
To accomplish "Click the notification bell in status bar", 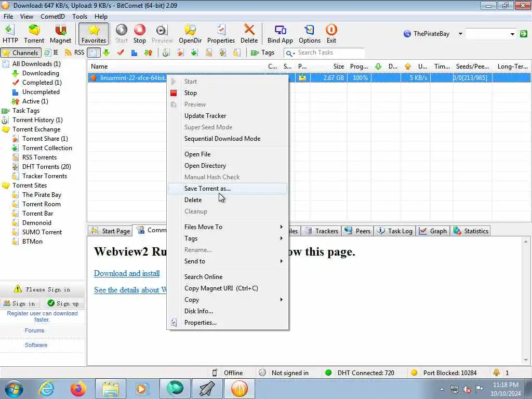I will tap(496, 373).
